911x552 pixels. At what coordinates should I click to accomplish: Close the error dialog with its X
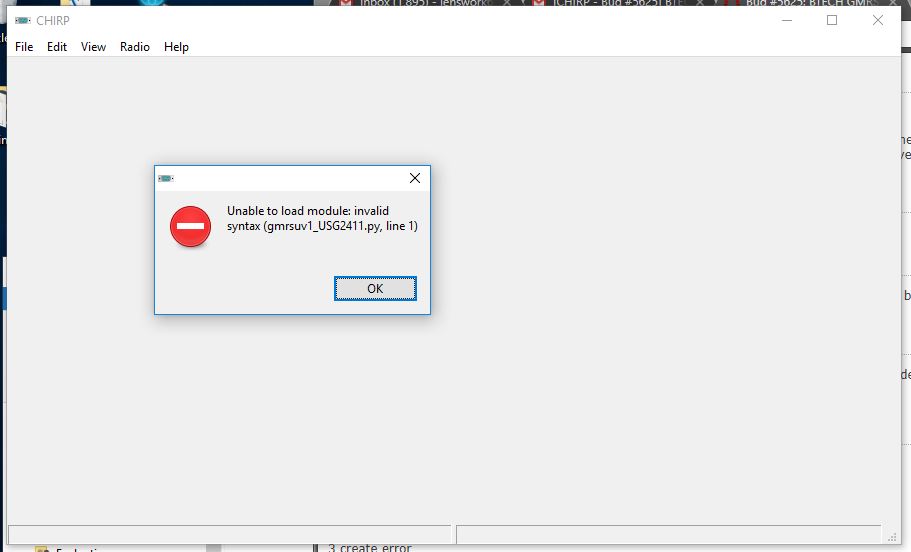pyautogui.click(x=415, y=178)
